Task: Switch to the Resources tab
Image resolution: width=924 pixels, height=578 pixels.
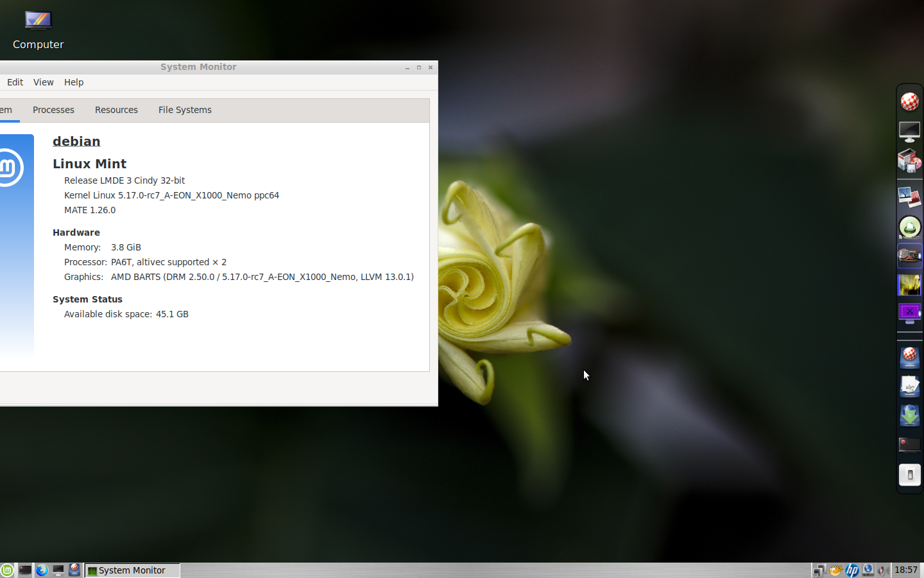Action: [x=116, y=110]
